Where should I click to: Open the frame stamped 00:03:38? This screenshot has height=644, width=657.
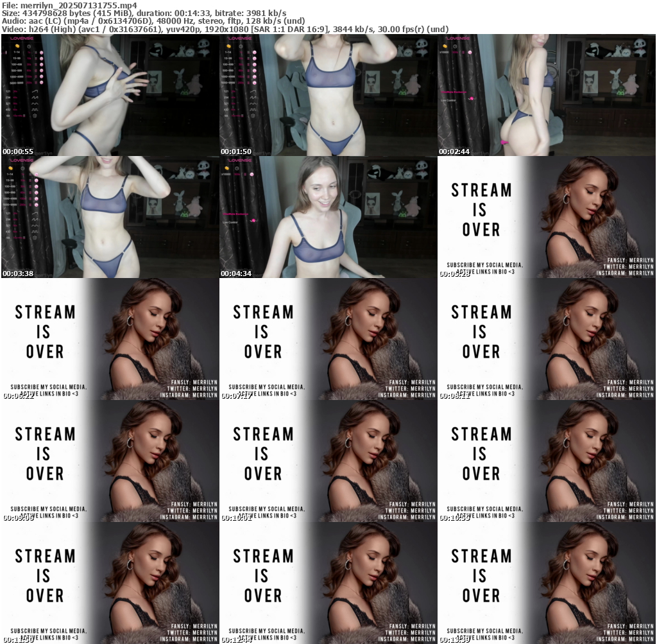110,217
